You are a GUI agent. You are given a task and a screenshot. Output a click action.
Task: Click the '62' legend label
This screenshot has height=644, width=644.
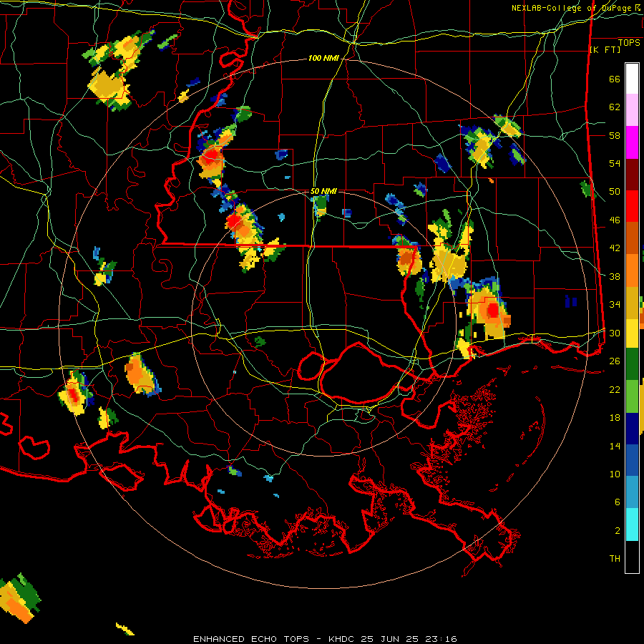615,107
